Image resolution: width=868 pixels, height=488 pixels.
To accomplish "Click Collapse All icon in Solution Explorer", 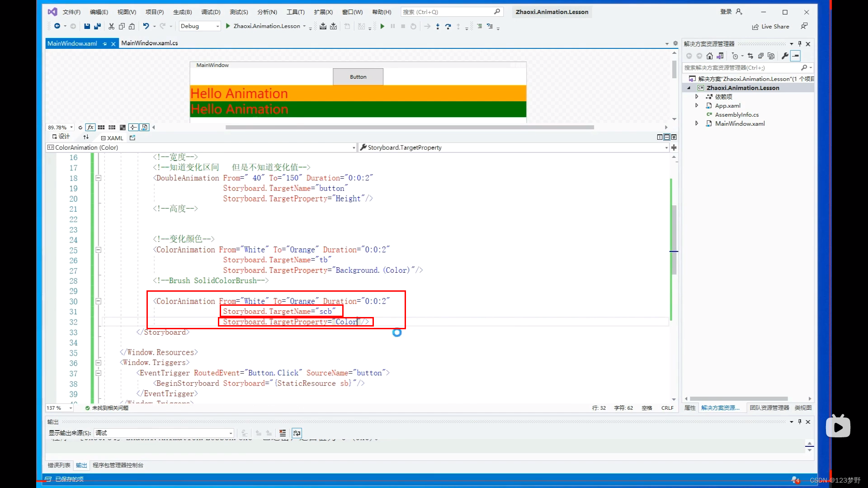I will point(761,56).
